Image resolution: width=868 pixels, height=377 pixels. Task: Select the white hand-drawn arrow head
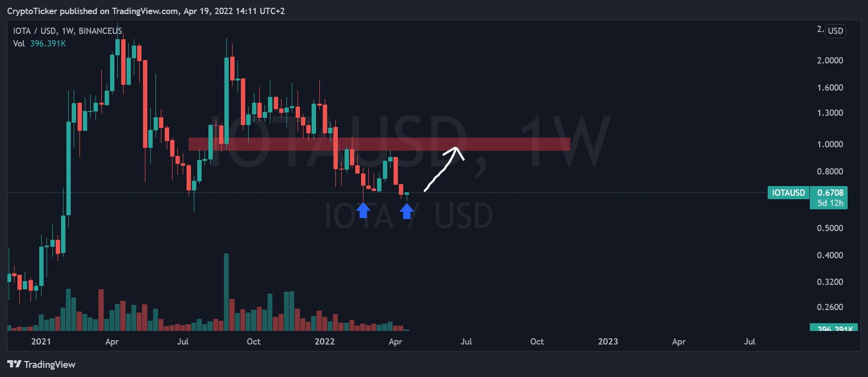456,151
